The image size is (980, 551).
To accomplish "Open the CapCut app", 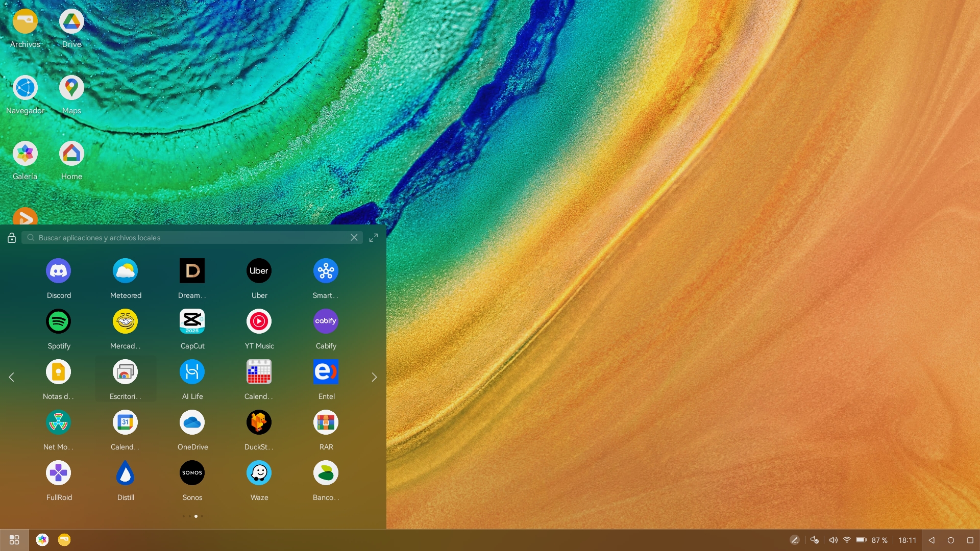I will point(192,321).
